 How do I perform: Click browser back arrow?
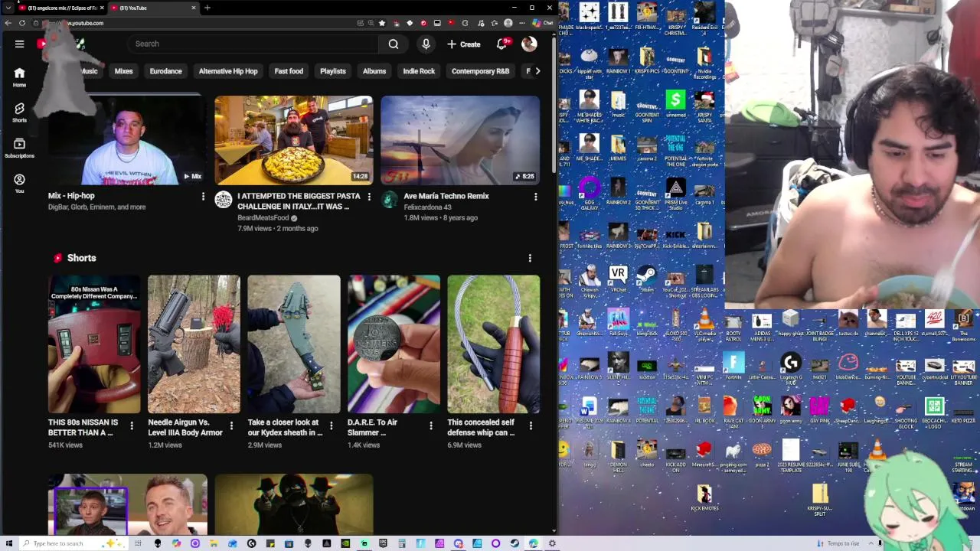[8, 23]
